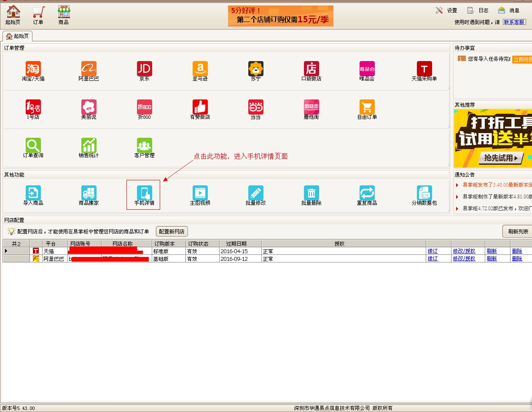Open the 打折工具 trial advertisement
Screen dimensions: 532x412
[x=493, y=139]
